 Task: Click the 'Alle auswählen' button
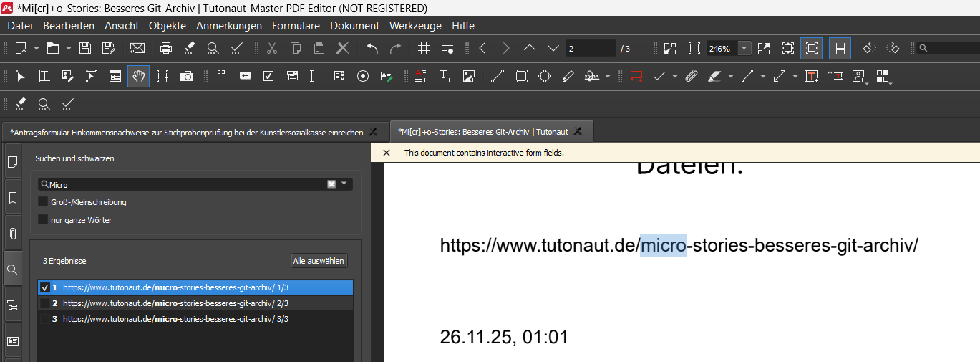click(319, 261)
